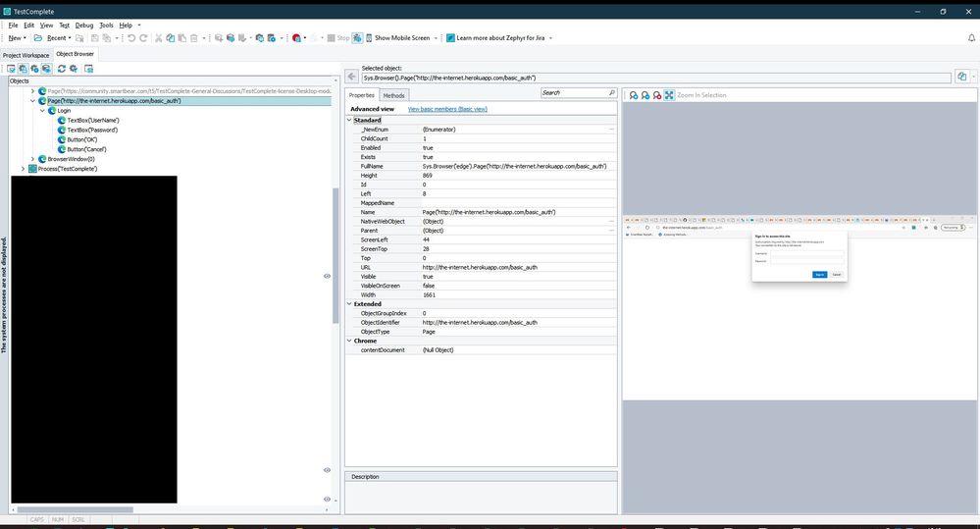Click Learn more about Zephyr for Jira
The image size is (980, 529).
498,38
